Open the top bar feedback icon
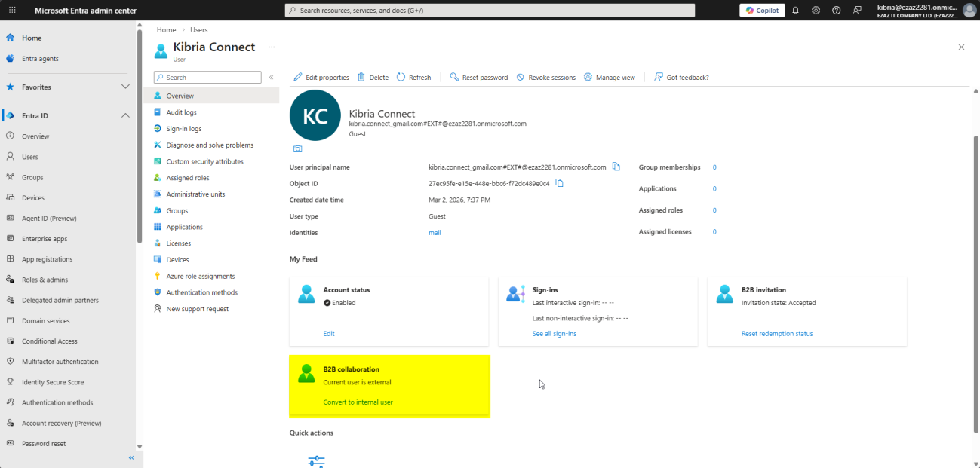The width and height of the screenshot is (980, 468). pos(857,11)
